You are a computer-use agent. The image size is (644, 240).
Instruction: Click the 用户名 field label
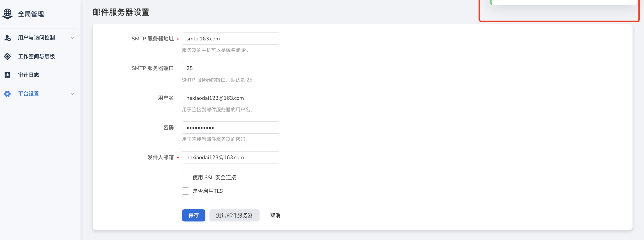point(166,98)
